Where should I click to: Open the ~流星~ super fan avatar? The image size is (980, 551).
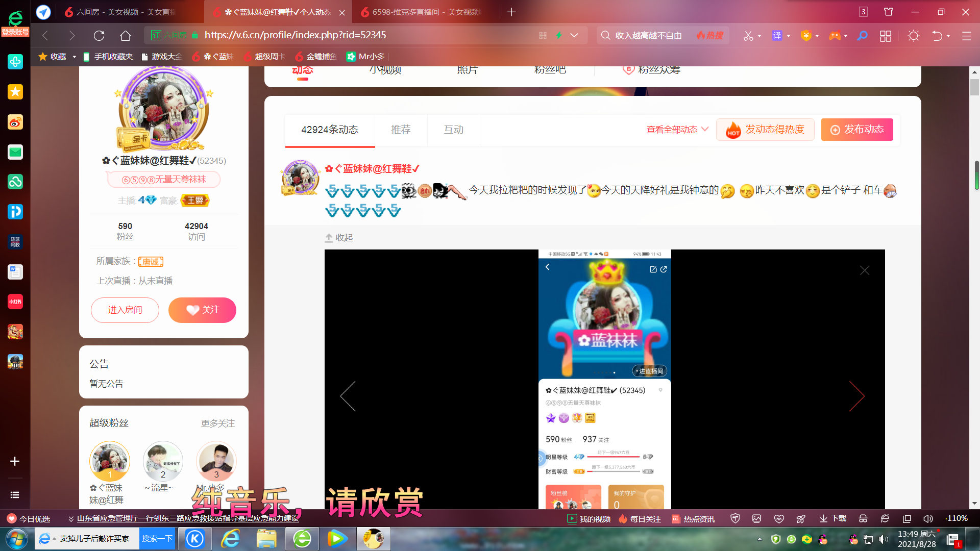click(x=163, y=461)
